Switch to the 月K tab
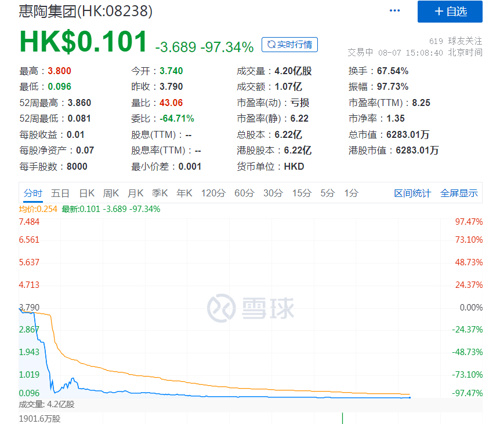This screenshot has height=424, width=500. 135,193
